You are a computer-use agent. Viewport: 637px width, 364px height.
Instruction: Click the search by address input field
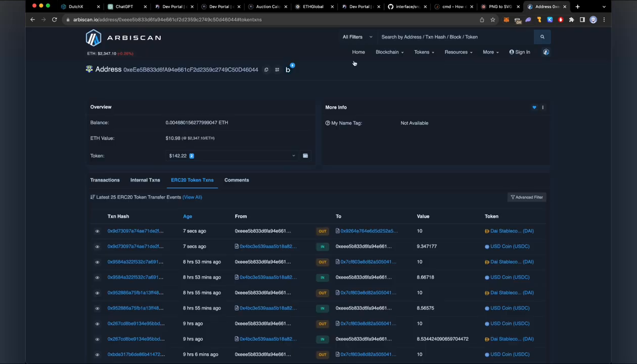pos(455,37)
